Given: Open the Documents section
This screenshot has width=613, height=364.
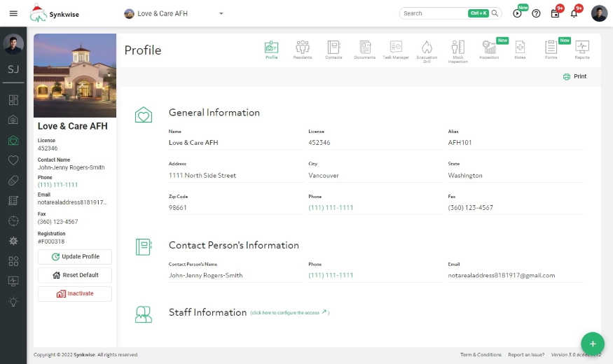Looking at the screenshot, I should 364,50.
